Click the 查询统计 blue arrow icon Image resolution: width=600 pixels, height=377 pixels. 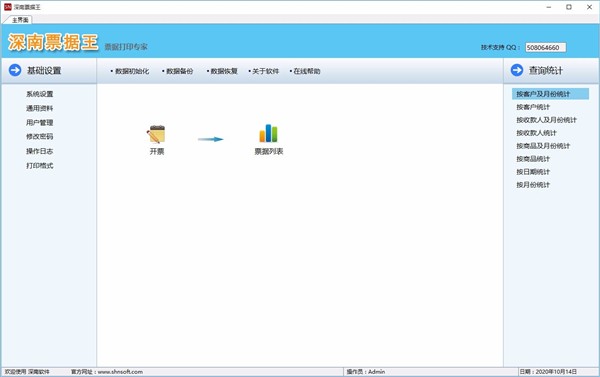point(517,70)
